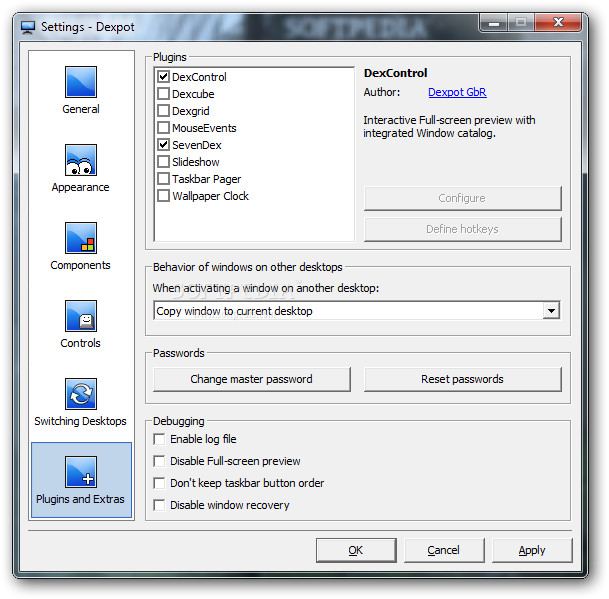Minimize the Settings - Dexpot window
The width and height of the screenshot is (609, 599).
494,23
